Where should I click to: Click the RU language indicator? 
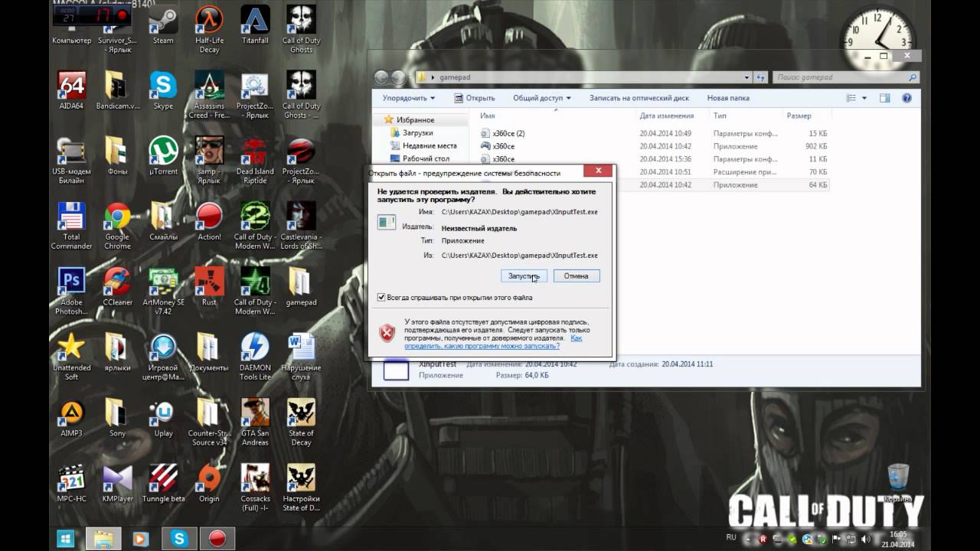[731, 538]
